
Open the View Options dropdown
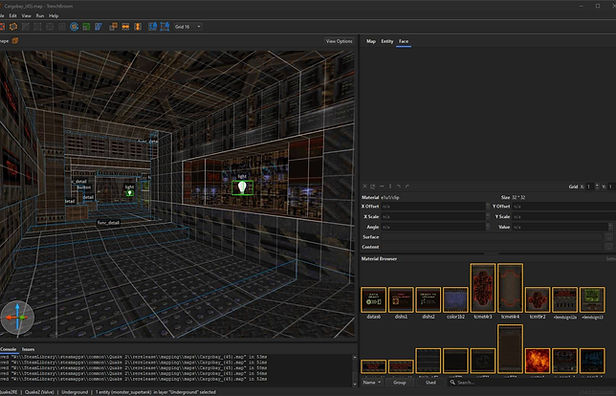pos(339,41)
